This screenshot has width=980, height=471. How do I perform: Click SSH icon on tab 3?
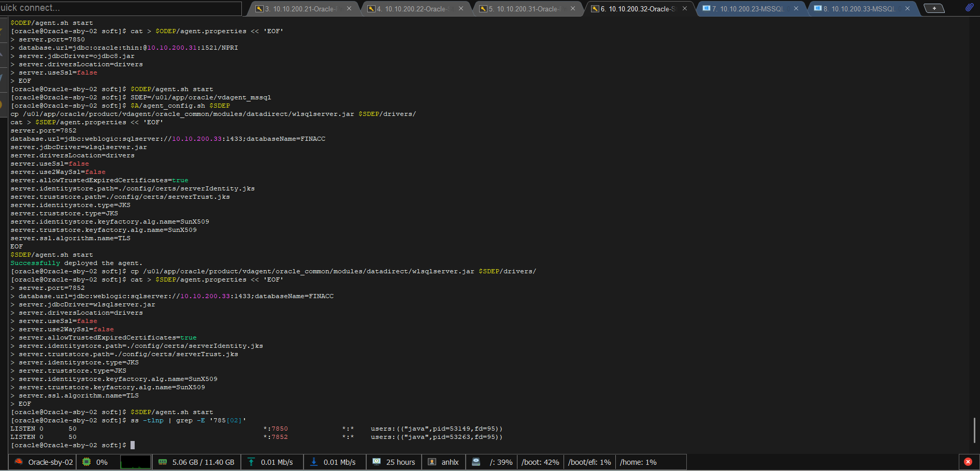[x=260, y=9]
